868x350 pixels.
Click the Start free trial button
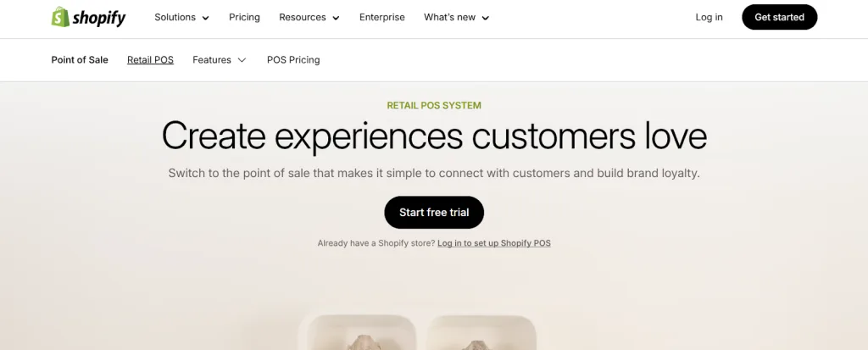click(x=434, y=212)
